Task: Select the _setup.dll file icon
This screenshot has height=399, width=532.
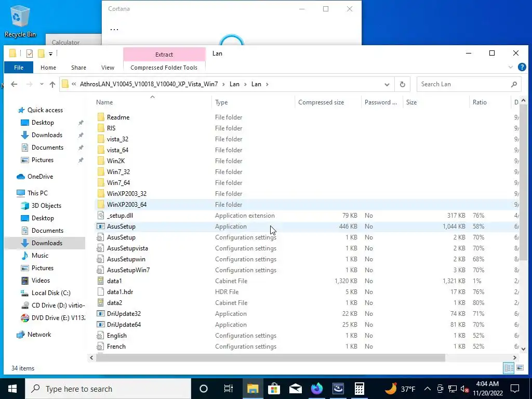Action: [x=100, y=216]
